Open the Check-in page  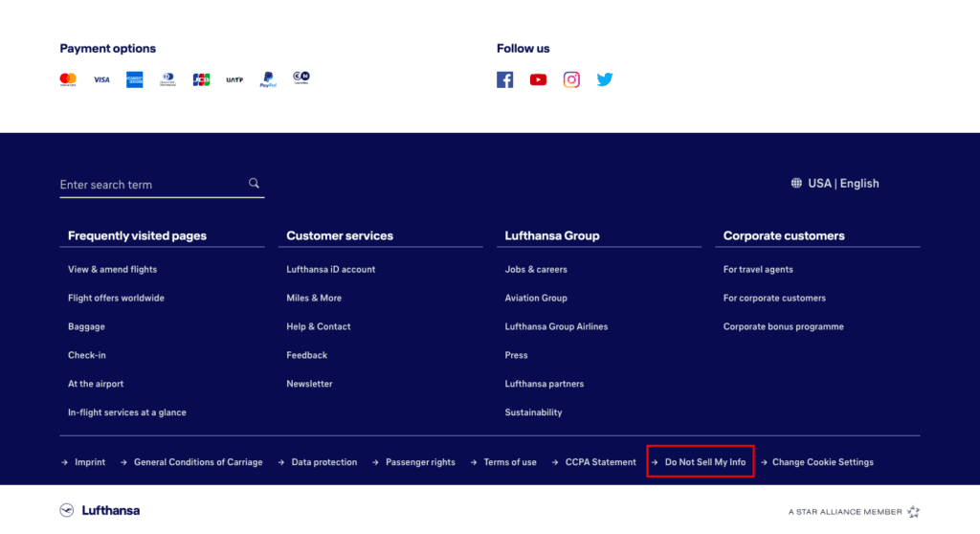(x=87, y=355)
